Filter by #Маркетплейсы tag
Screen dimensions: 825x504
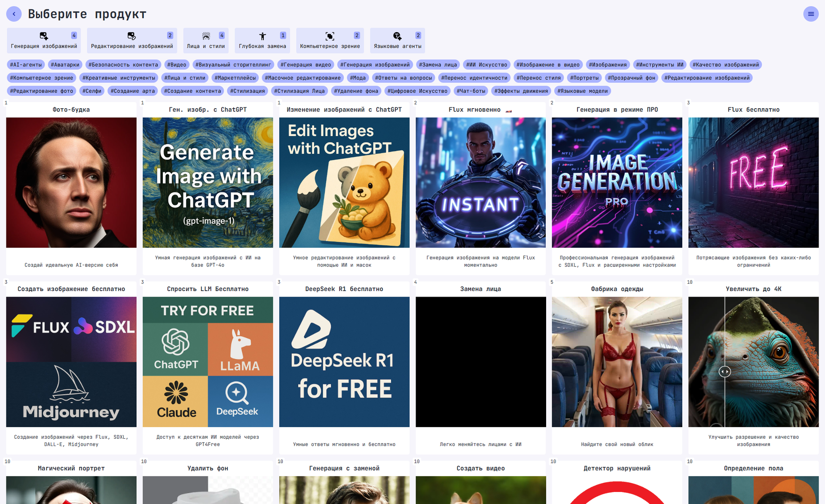pyautogui.click(x=235, y=78)
